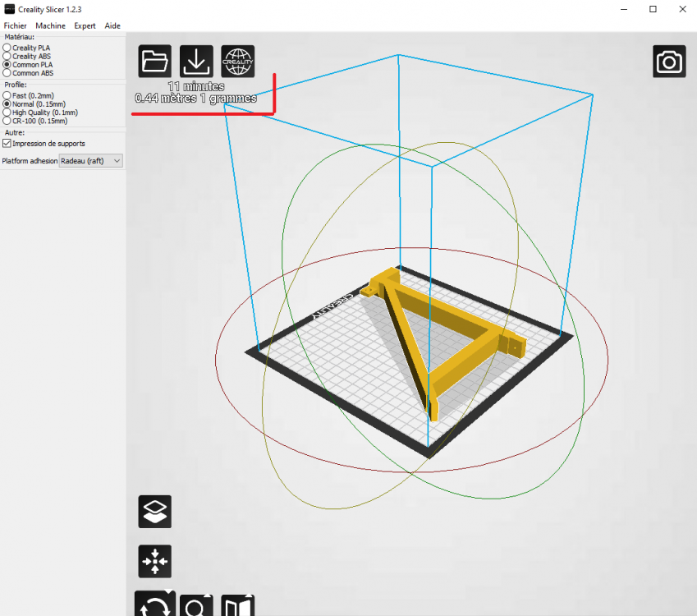
Task: Choose the Fast (0.2mm) profile
Action: (29, 95)
